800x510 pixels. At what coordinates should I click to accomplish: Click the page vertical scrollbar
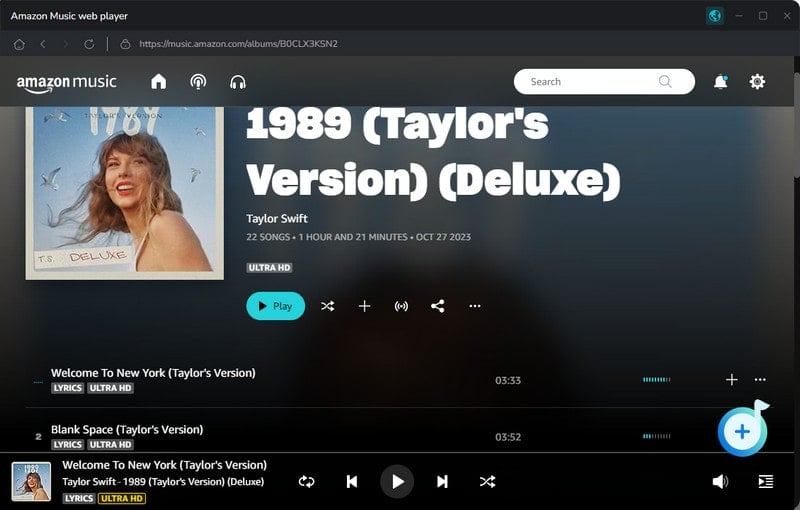click(796, 125)
